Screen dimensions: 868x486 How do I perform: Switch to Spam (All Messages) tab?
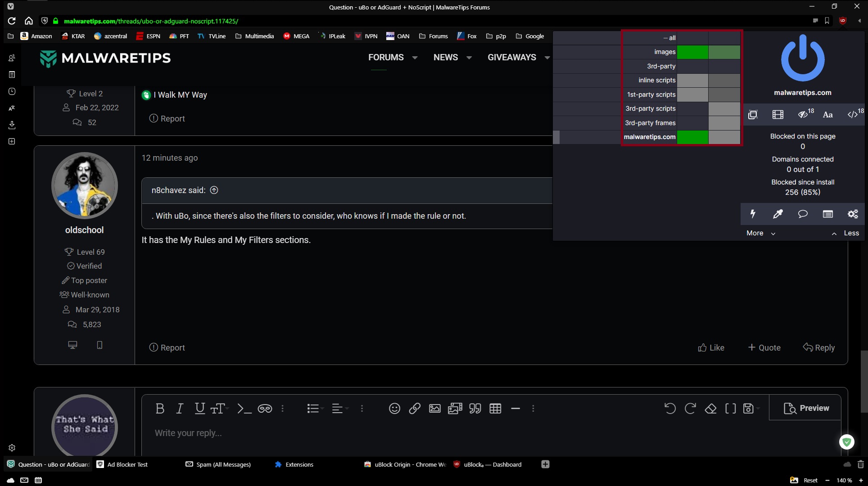tap(224, 464)
